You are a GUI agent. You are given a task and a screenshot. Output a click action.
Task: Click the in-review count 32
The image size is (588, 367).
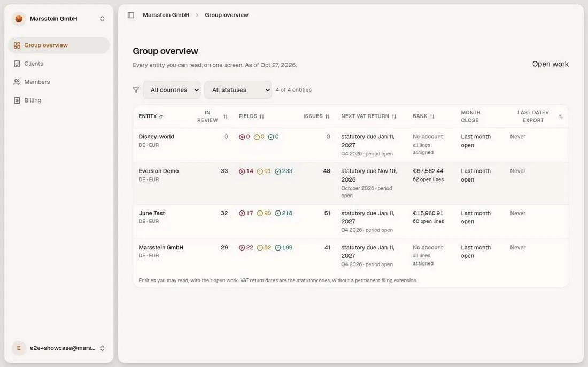[x=225, y=213]
